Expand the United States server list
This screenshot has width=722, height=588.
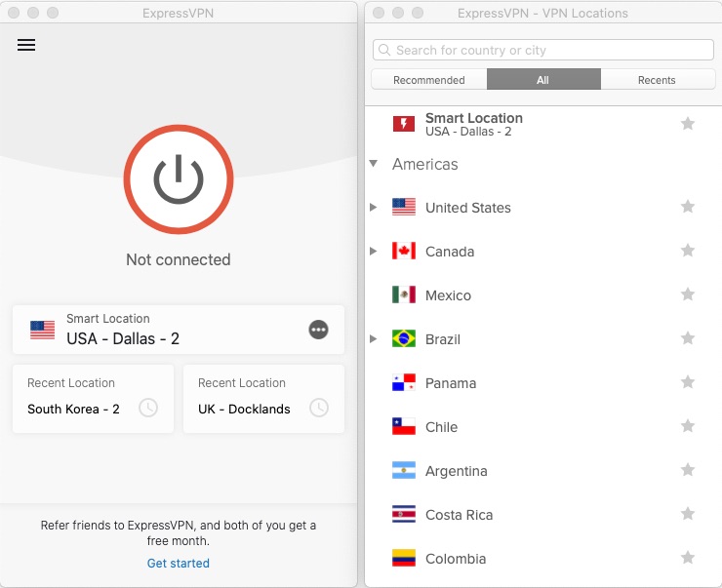[x=374, y=207]
